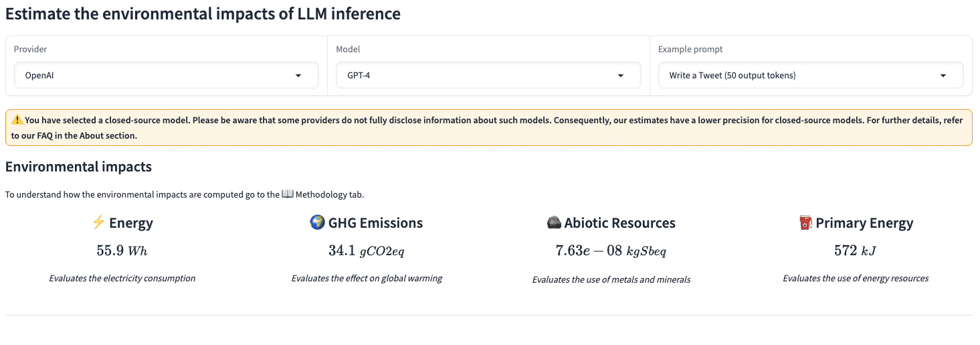Open the Provider dropdown arrow

[x=298, y=76]
